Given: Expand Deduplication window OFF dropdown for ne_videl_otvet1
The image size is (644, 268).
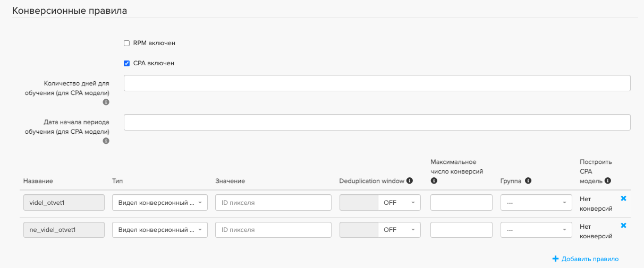Looking at the screenshot, I should (399, 230).
